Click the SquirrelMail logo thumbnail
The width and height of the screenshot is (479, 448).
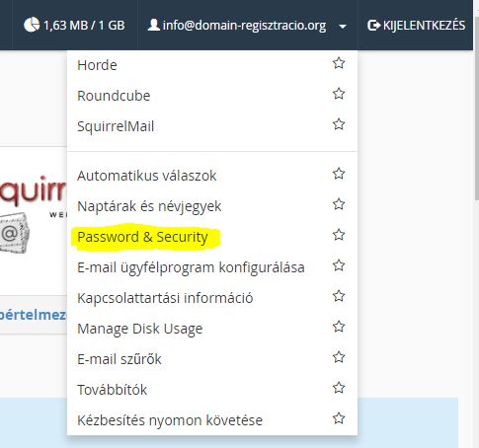(33, 214)
